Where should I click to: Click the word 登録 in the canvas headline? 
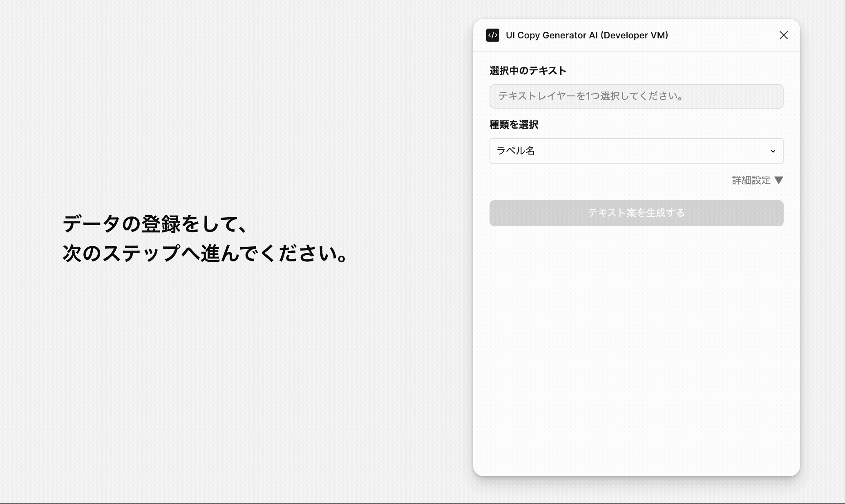[161, 224]
